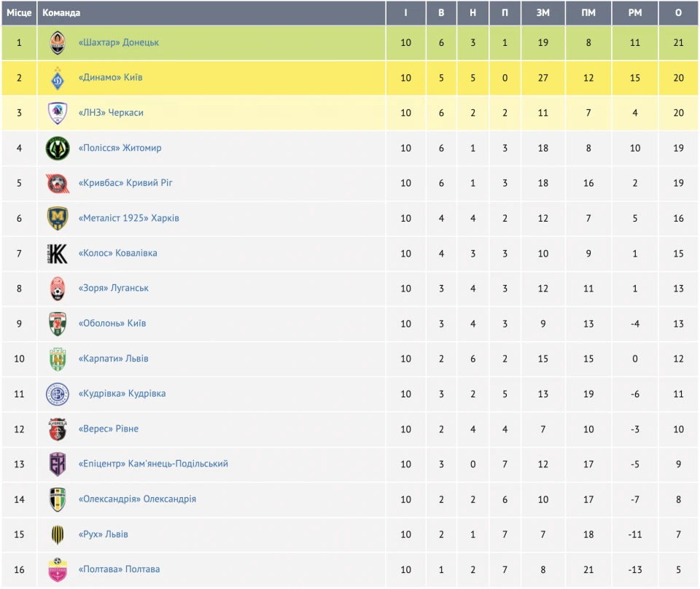Viewport: 700px width, 589px height.
Task: Open the «Полтава» Полтава team link
Action: click(119, 569)
